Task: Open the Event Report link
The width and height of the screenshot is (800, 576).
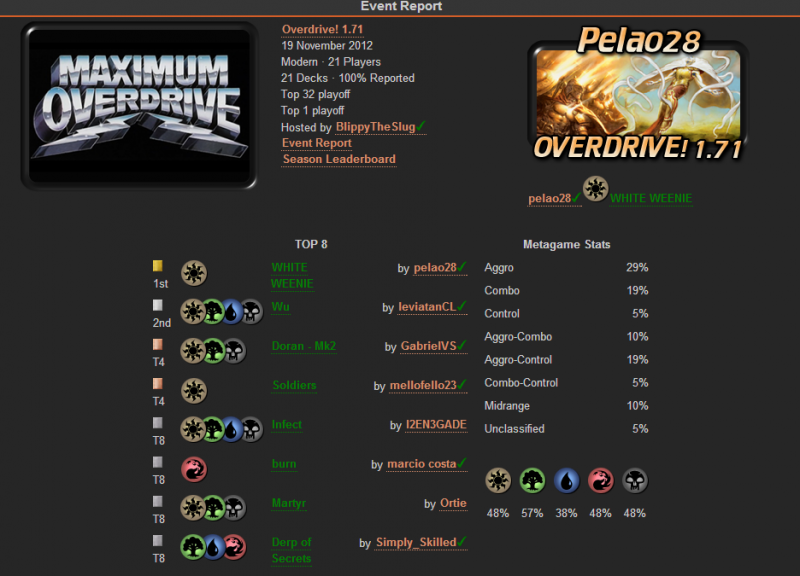Action: coord(317,143)
